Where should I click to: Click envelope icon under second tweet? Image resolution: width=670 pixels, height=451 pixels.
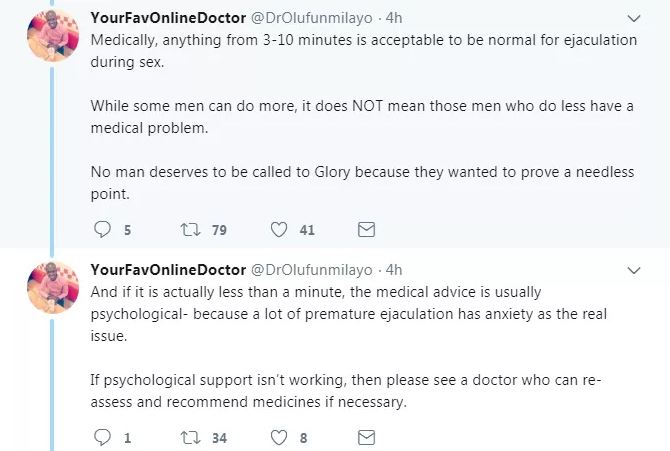pos(366,437)
